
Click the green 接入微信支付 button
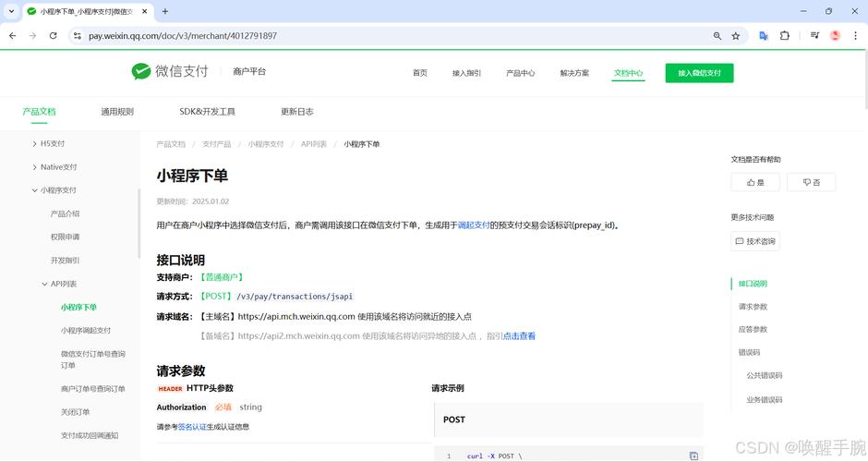[x=699, y=73]
